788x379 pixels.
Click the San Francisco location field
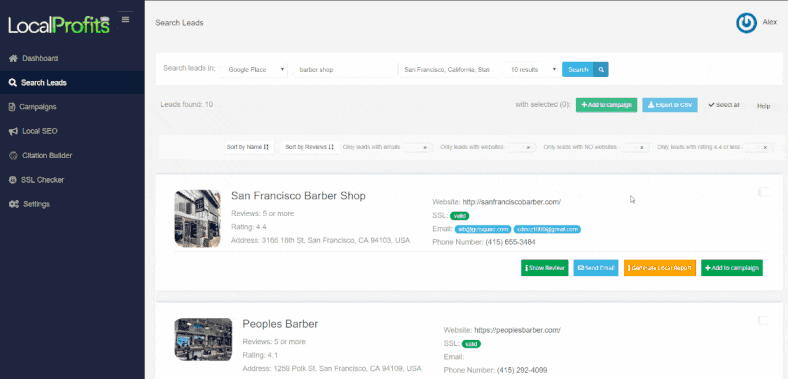click(449, 69)
